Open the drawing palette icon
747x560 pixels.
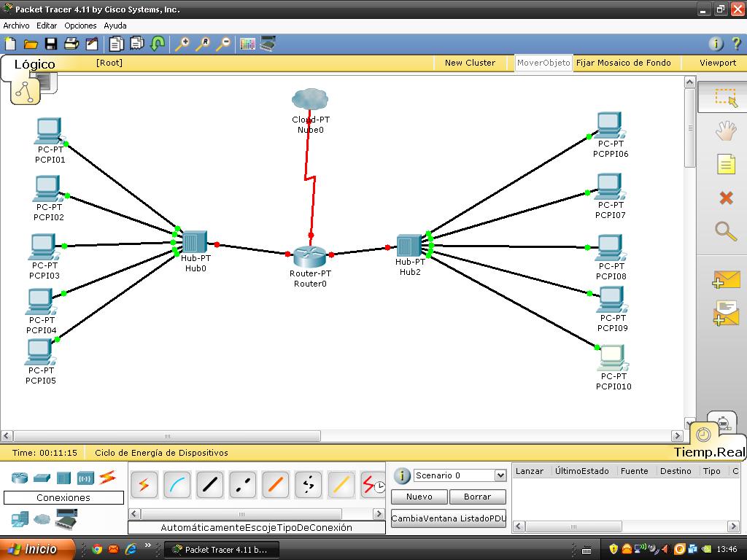(248, 44)
